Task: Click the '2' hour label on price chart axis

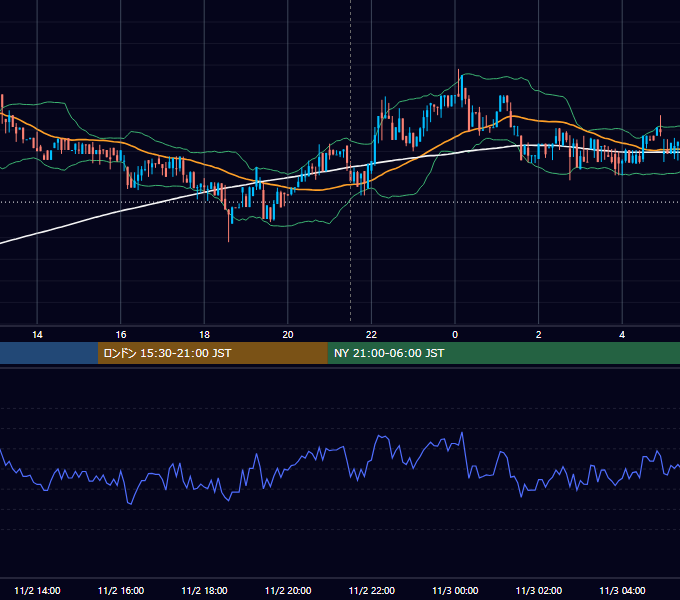Action: [539, 334]
